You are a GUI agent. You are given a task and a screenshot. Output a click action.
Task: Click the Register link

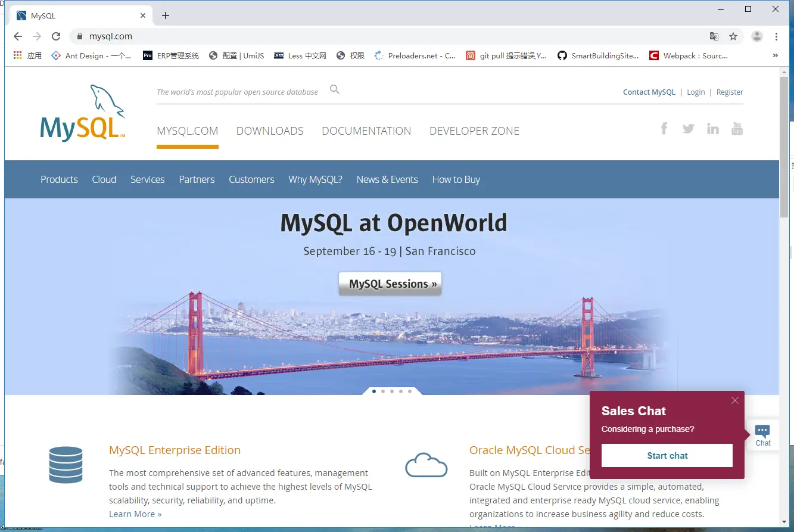coord(730,92)
